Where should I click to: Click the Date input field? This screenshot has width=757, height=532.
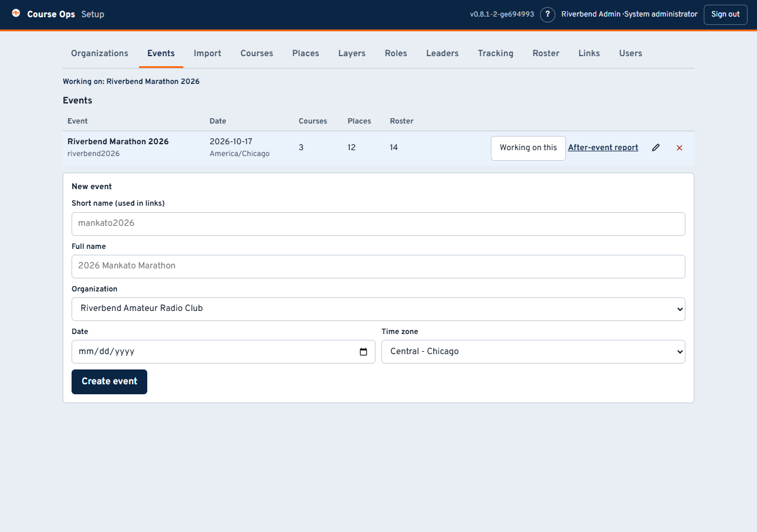224,352
